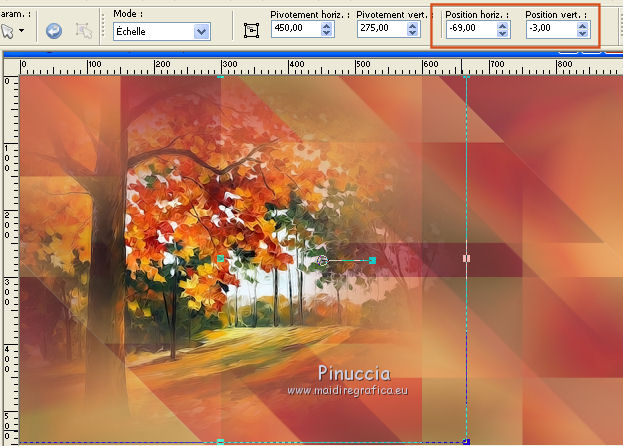Screen dimensions: 623x446
Task: Click the center pivot point icon
Action: (x=251, y=31)
